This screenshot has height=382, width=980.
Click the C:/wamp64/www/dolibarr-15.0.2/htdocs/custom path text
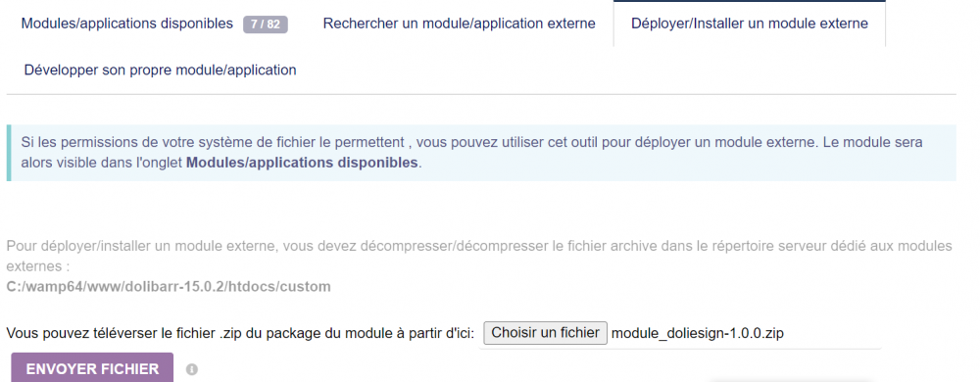[169, 287]
